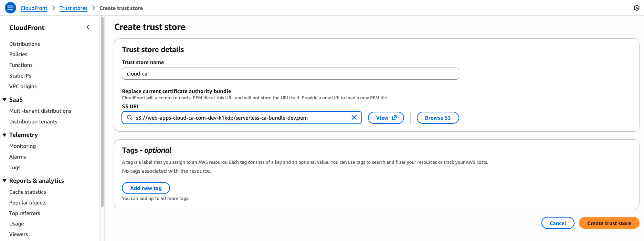Click 'Replace current certificate authority bundle' label

[x=177, y=91]
